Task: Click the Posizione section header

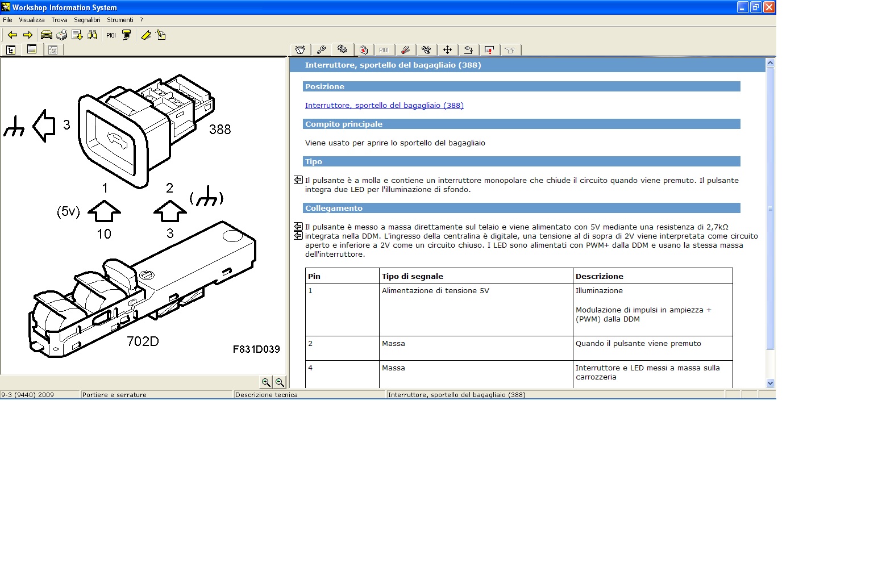Action: [x=522, y=86]
